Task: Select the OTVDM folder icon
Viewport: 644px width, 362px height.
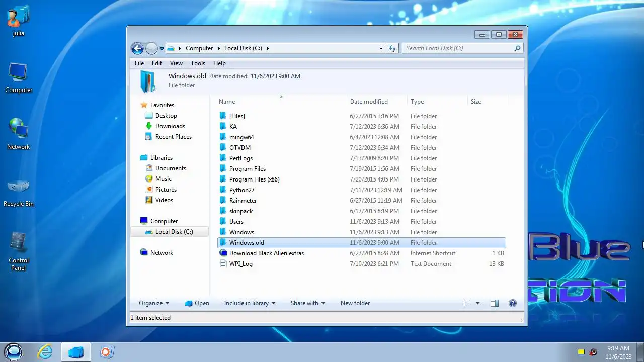Action: coord(223,148)
